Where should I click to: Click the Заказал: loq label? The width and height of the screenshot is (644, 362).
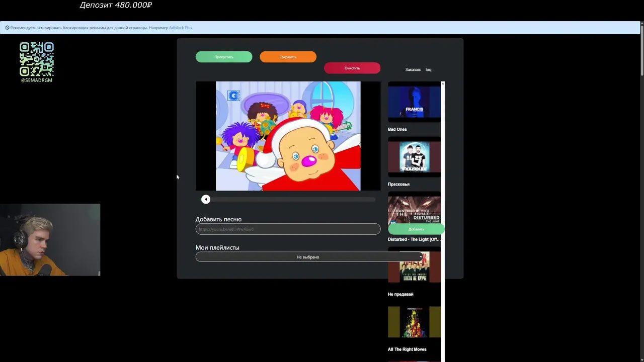(418, 69)
